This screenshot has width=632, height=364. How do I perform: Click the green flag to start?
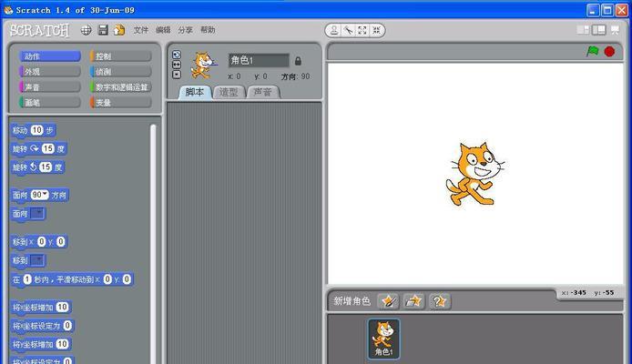[593, 51]
